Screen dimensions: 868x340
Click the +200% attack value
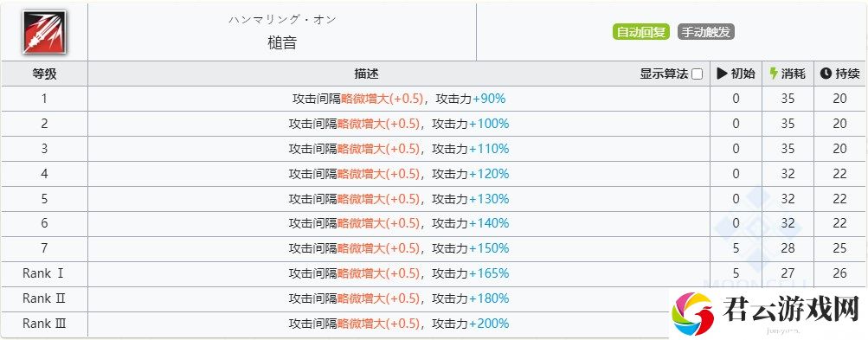(x=489, y=324)
